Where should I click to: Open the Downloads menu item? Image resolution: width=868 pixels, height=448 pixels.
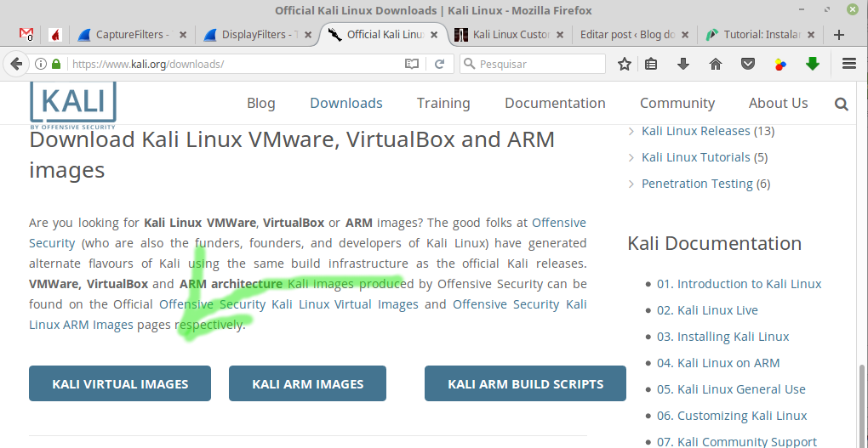346,104
